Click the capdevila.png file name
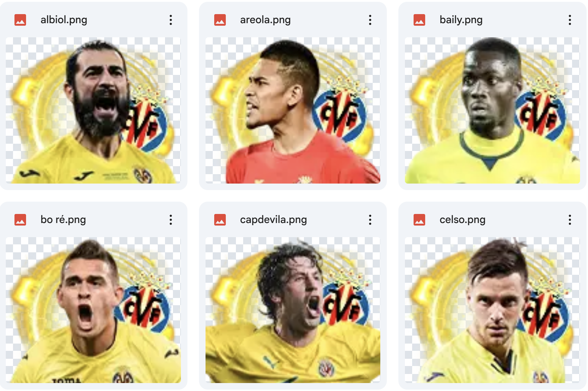Image resolution: width=588 pixels, height=391 pixels. [274, 220]
